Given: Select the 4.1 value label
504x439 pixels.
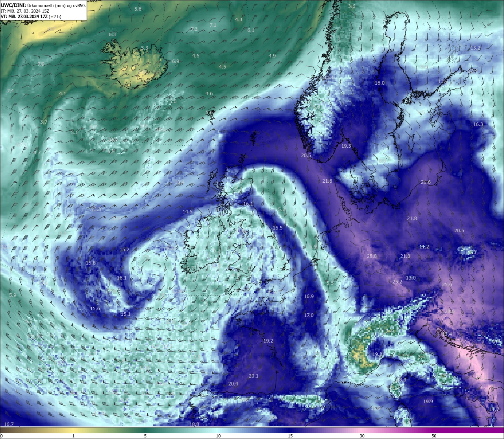Looking at the screenshot, I should pos(63,93).
